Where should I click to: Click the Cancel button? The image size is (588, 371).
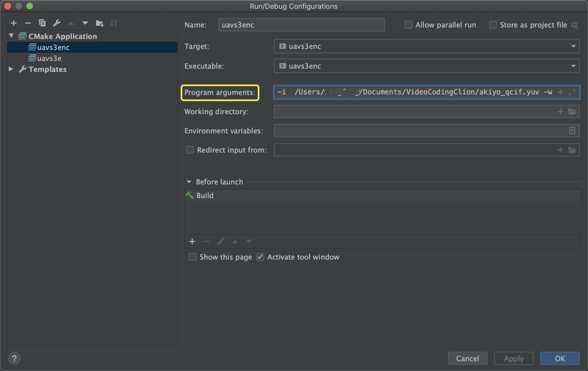pyautogui.click(x=467, y=358)
